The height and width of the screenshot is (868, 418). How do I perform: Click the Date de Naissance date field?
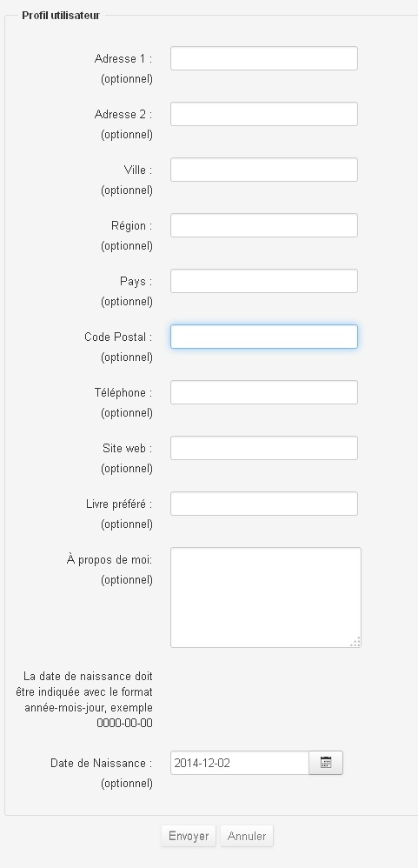tap(239, 763)
